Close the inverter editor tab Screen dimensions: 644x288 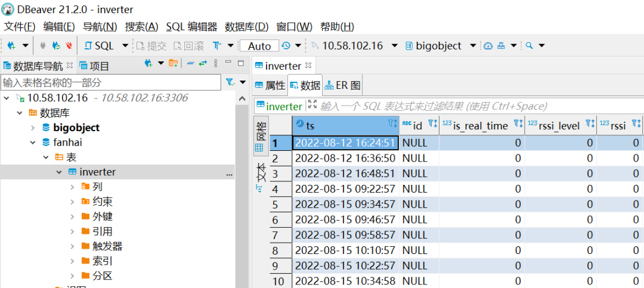pyautogui.click(x=308, y=66)
